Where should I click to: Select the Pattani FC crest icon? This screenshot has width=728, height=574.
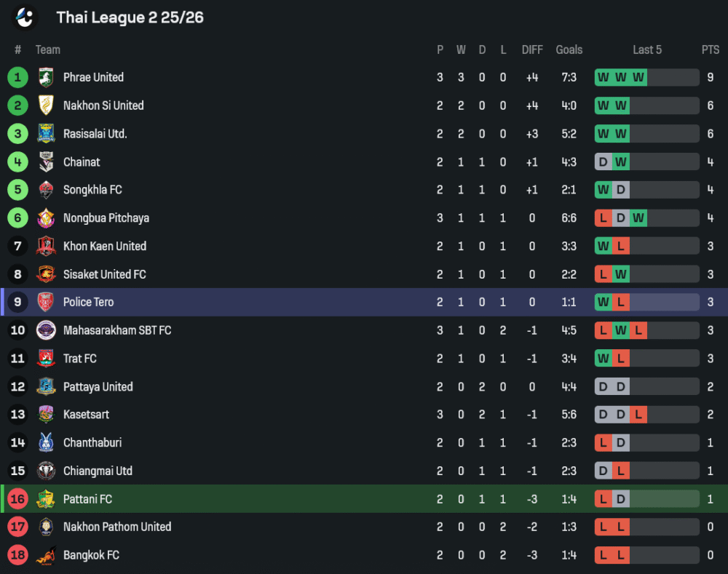tap(46, 499)
